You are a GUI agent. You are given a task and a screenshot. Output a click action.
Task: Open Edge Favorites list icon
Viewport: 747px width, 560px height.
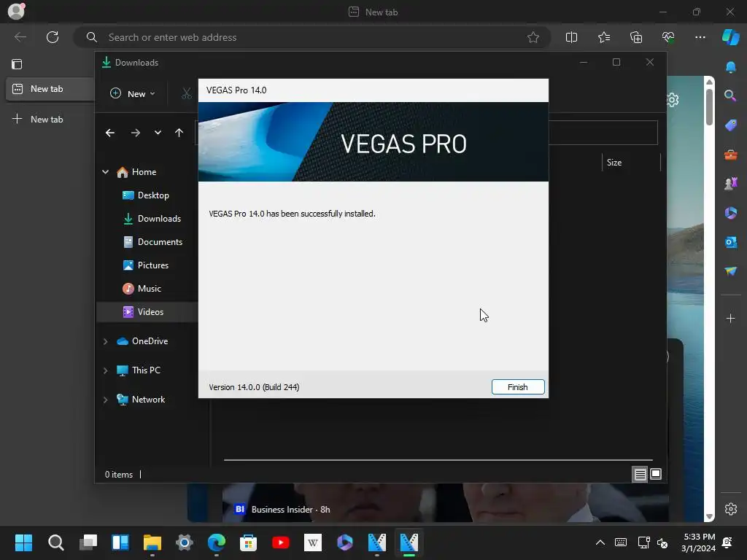[x=603, y=37]
